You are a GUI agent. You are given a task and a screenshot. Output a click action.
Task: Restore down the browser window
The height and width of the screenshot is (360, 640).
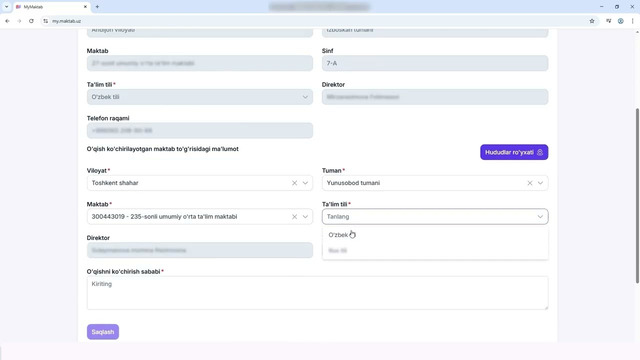click(617, 7)
